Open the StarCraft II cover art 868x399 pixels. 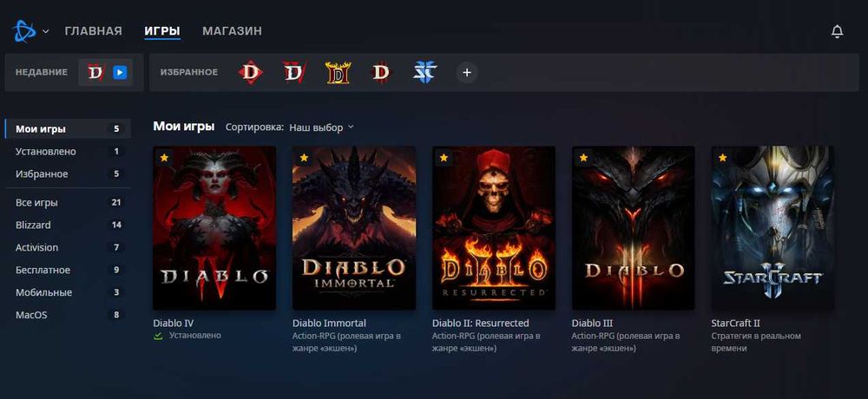[773, 228]
